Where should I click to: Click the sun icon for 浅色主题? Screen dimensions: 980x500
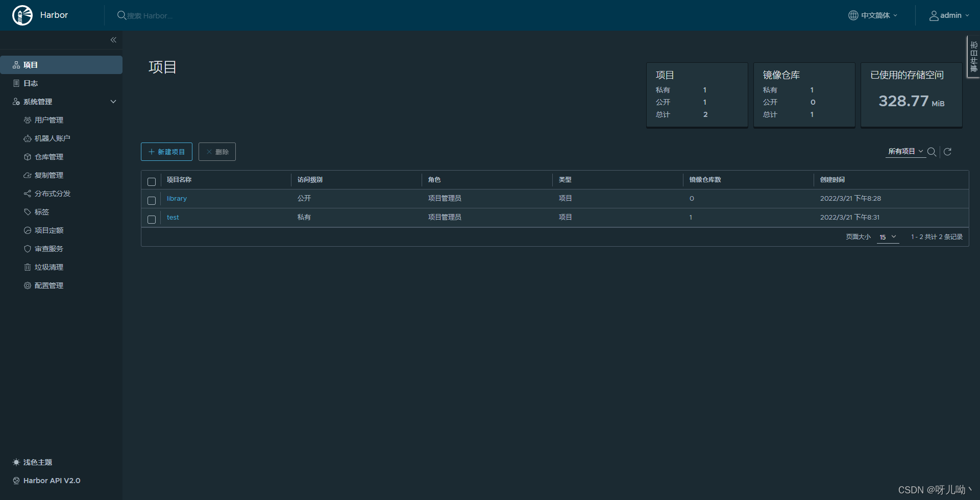[16, 462]
